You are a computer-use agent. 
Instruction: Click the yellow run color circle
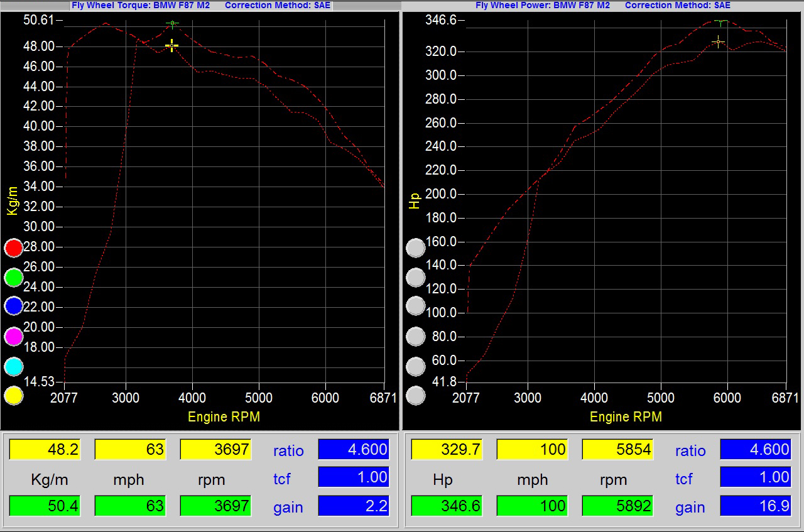pos(14,396)
